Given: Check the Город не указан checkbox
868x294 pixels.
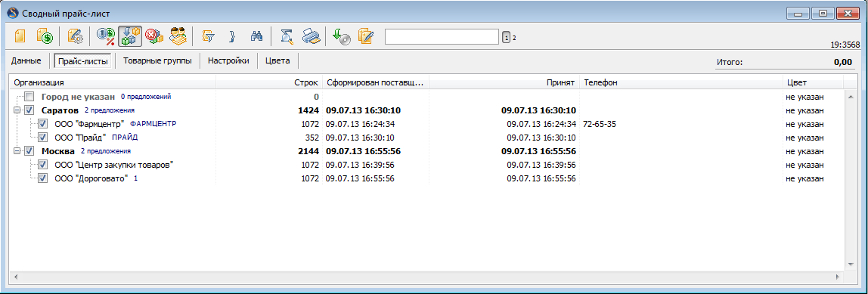Looking at the screenshot, I should click(x=29, y=97).
